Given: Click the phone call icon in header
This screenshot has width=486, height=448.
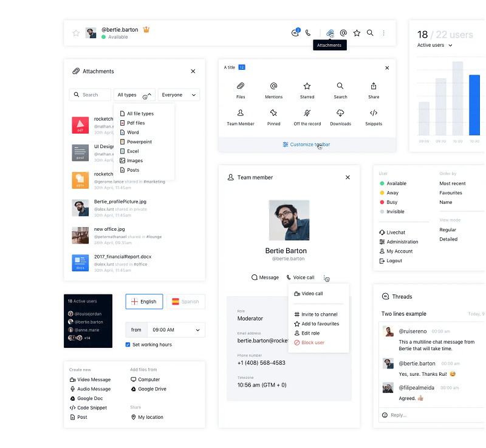Looking at the screenshot, I should click(x=308, y=33).
